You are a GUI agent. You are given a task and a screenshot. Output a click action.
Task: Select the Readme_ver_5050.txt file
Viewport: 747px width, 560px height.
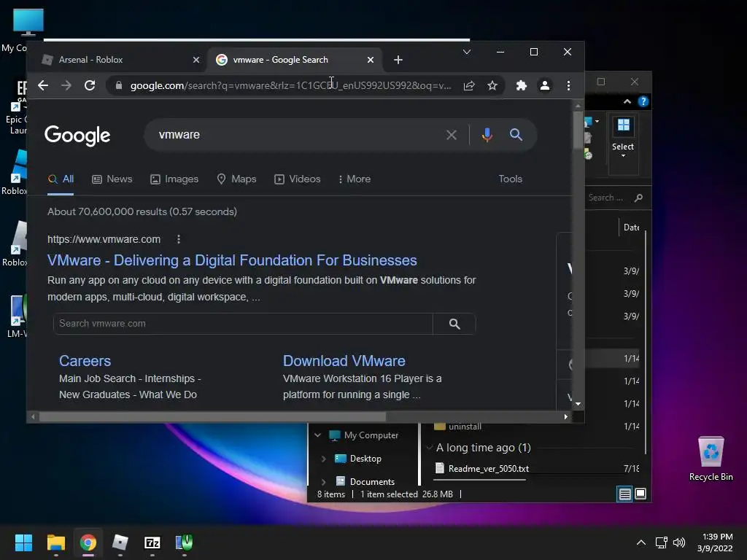(x=481, y=469)
